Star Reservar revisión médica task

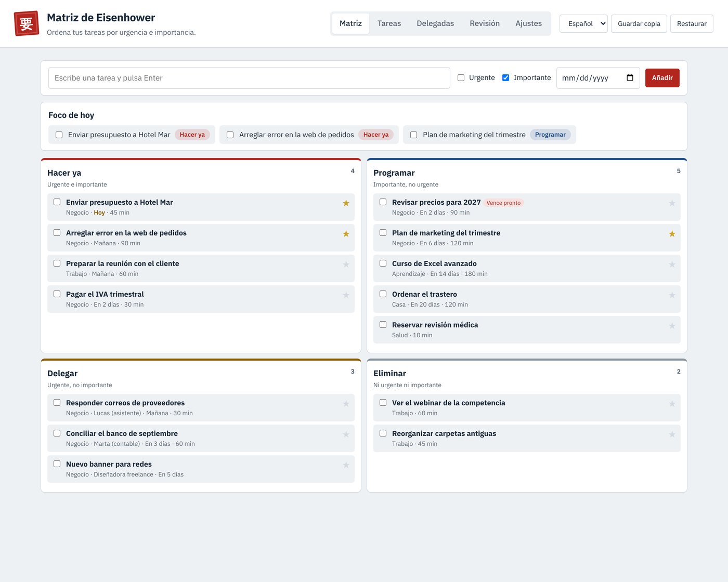point(672,326)
